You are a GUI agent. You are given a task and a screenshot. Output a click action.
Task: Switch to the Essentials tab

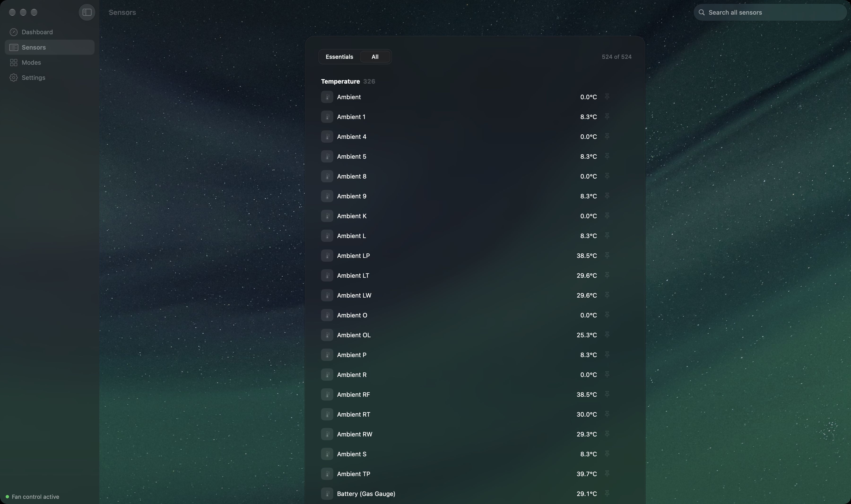tap(339, 57)
